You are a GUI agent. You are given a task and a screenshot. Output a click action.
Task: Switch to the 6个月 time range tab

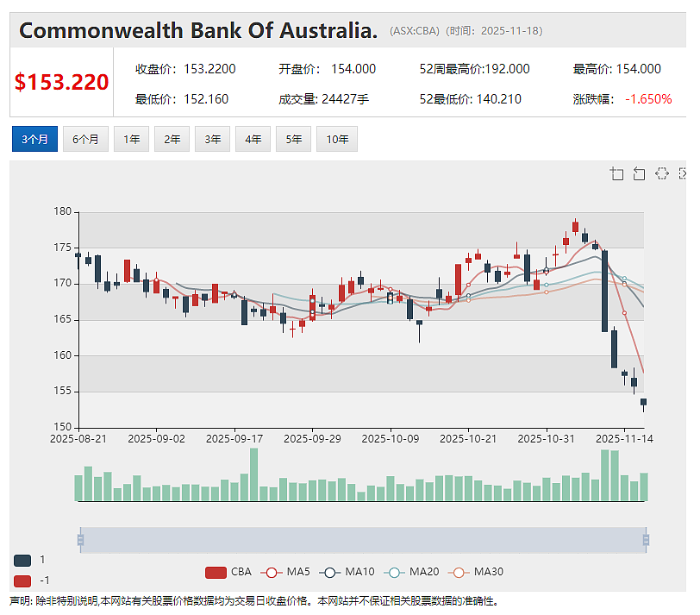pyautogui.click(x=85, y=139)
